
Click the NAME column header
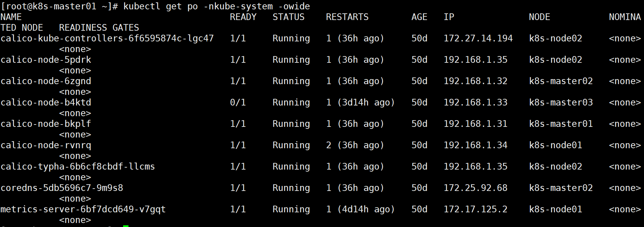(11, 17)
